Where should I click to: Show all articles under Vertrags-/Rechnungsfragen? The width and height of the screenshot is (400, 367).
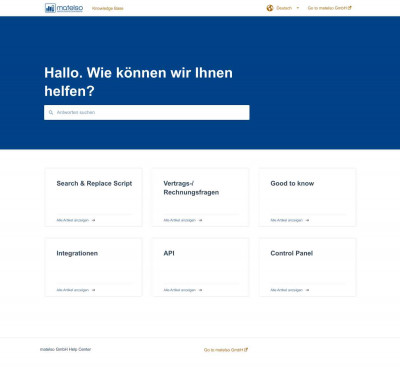click(x=183, y=220)
